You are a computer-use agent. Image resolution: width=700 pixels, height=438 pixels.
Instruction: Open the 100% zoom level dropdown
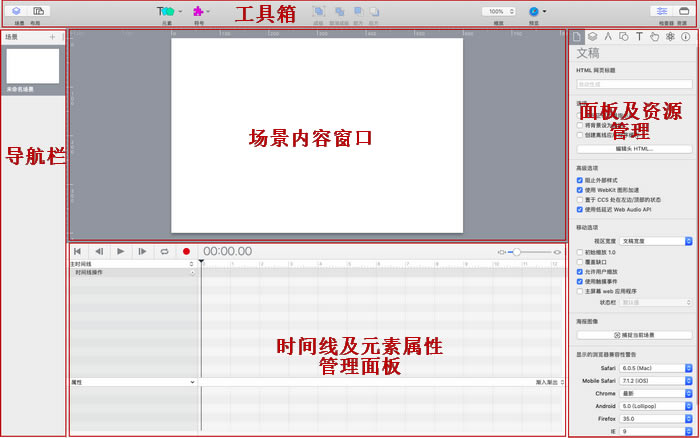498,11
